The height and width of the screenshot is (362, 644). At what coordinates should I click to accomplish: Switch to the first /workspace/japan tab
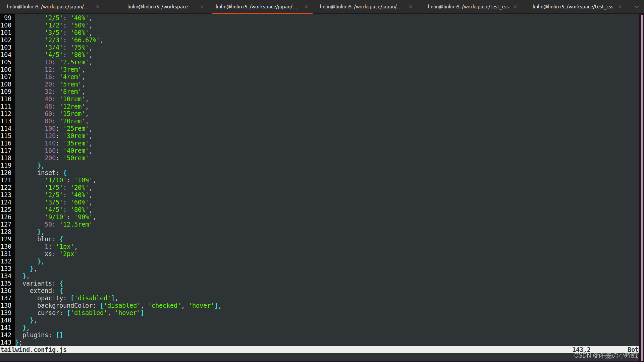coord(48,7)
